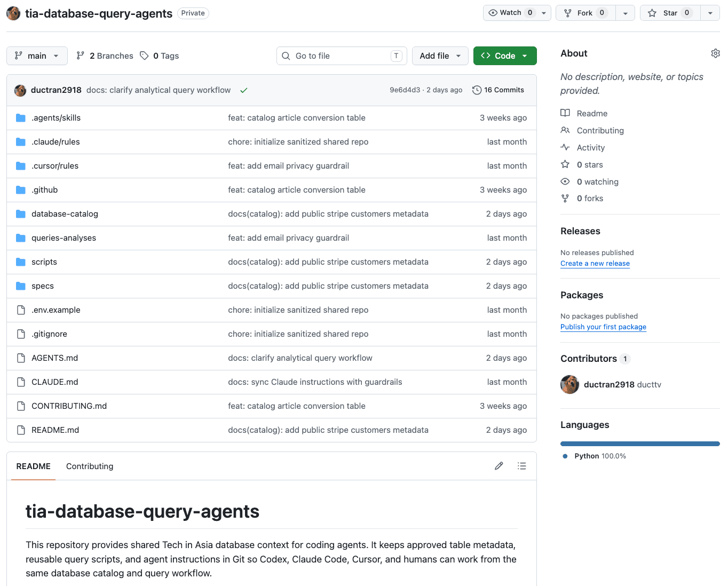Fork this repository
The image size is (728, 586).
pyautogui.click(x=585, y=13)
